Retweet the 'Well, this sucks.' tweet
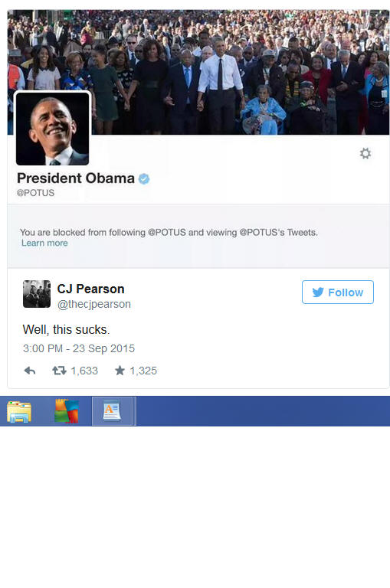This screenshot has height=588, width=390. (59, 371)
